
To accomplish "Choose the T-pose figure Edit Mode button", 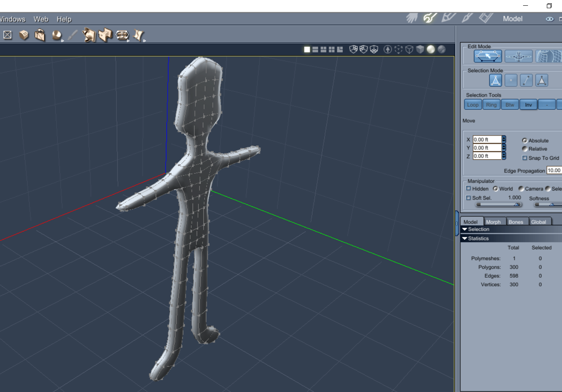I will [x=519, y=56].
